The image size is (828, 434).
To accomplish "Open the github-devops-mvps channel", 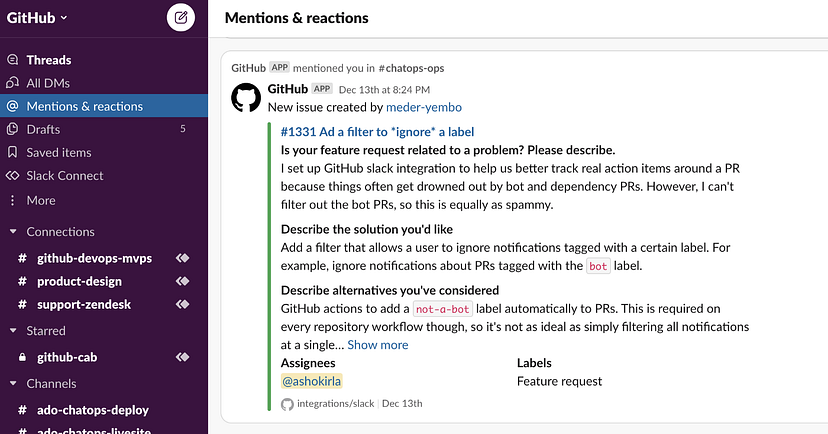I will (94, 258).
